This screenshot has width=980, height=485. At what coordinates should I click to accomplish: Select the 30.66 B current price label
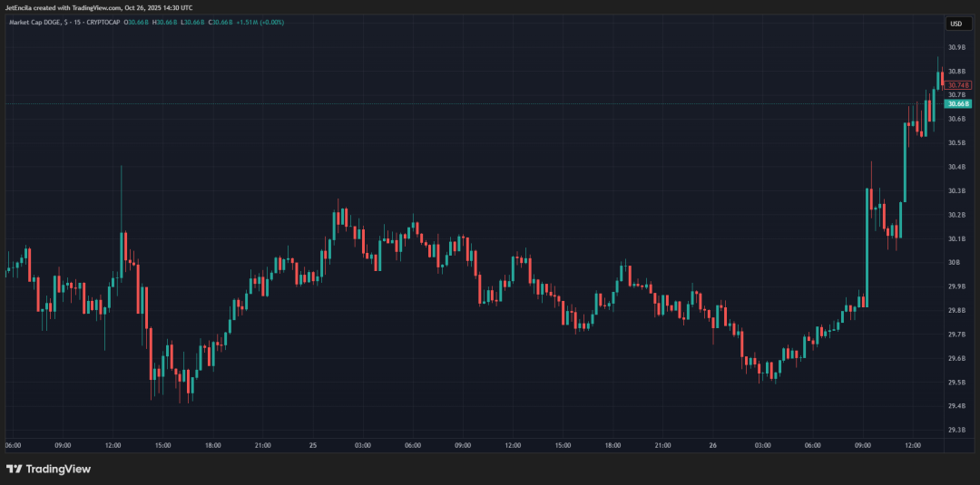point(957,104)
